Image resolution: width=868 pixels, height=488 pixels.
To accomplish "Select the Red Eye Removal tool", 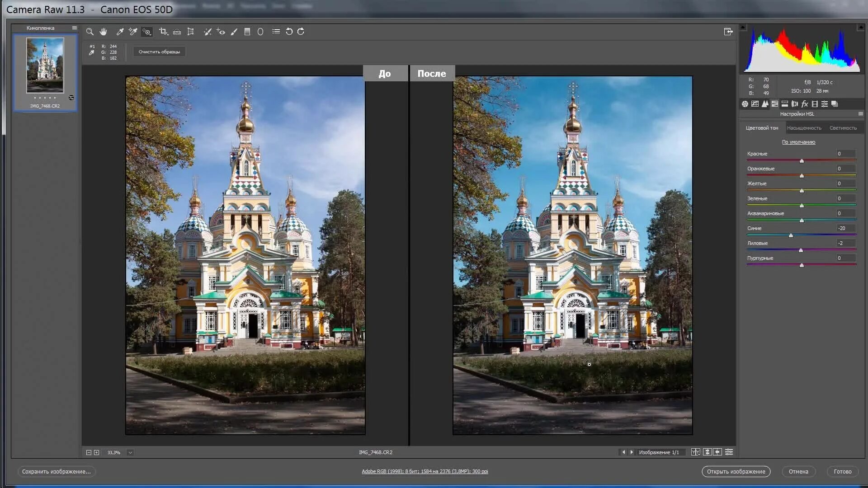I will click(x=221, y=32).
